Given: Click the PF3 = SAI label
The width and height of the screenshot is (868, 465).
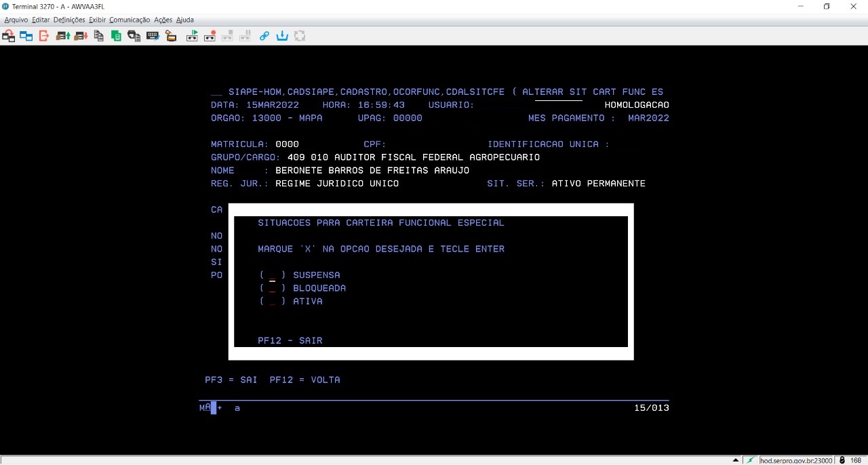Looking at the screenshot, I should pyautogui.click(x=231, y=380).
